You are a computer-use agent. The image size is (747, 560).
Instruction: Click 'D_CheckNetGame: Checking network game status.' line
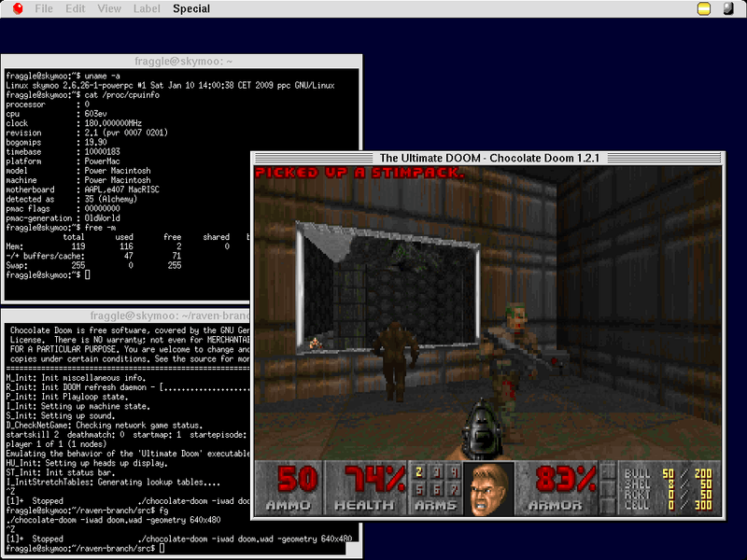tap(105, 426)
